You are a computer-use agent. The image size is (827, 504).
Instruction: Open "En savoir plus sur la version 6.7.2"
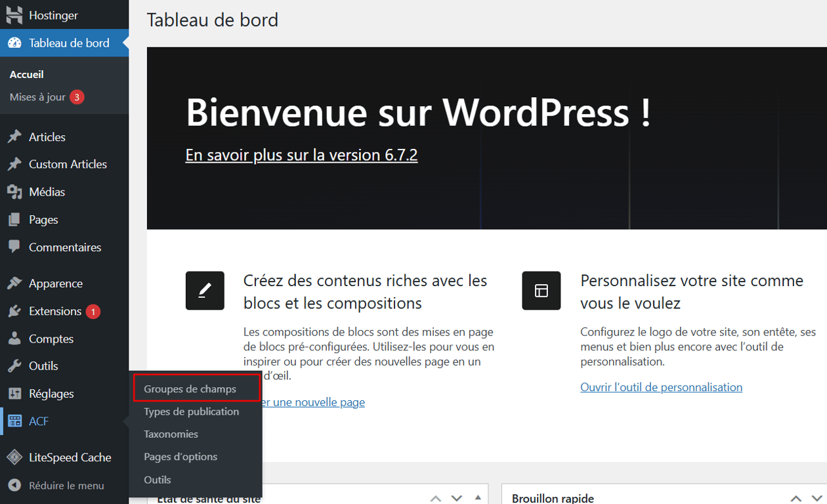(x=301, y=155)
